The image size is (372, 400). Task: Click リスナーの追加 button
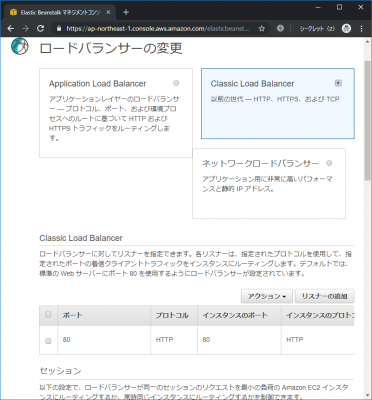(324, 296)
